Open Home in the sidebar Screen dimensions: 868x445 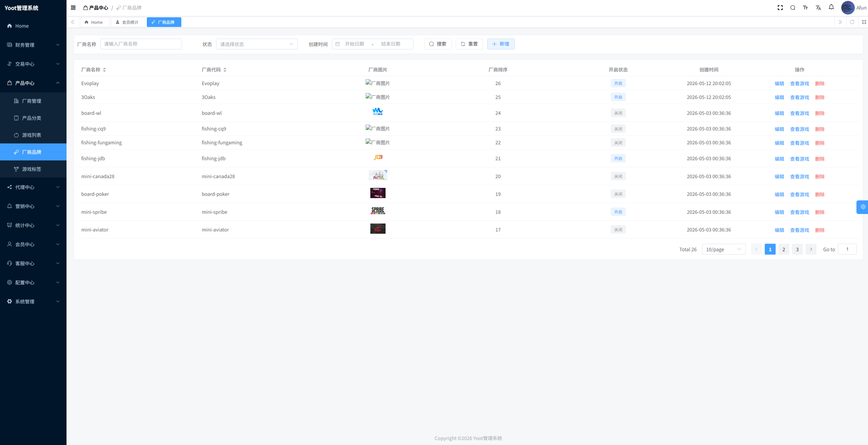33,26
